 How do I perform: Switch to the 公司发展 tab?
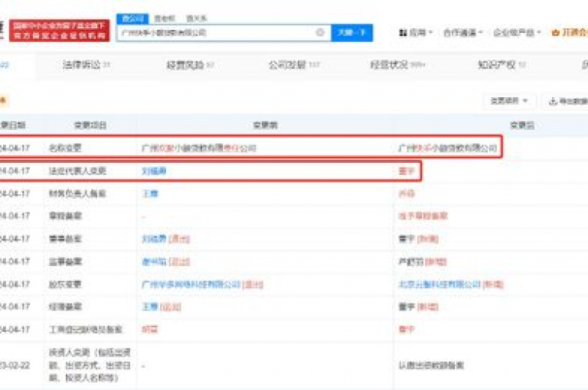[x=294, y=65]
